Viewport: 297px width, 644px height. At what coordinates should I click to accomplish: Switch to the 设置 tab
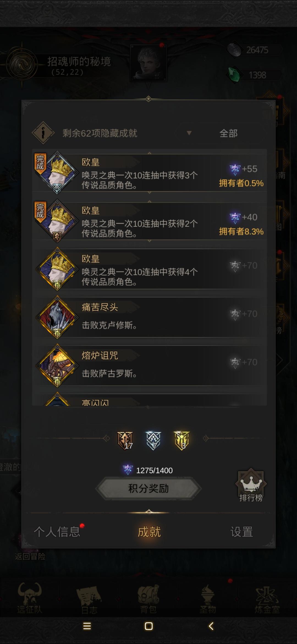241,531
